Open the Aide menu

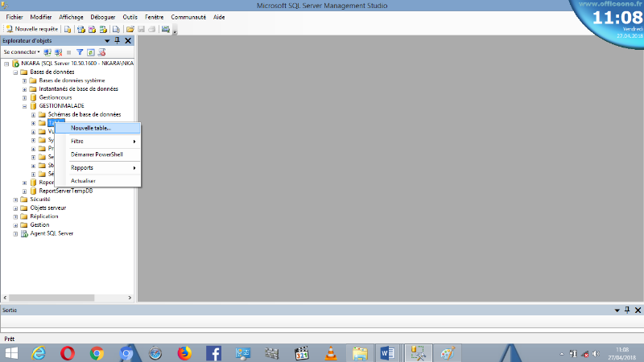coord(219,17)
